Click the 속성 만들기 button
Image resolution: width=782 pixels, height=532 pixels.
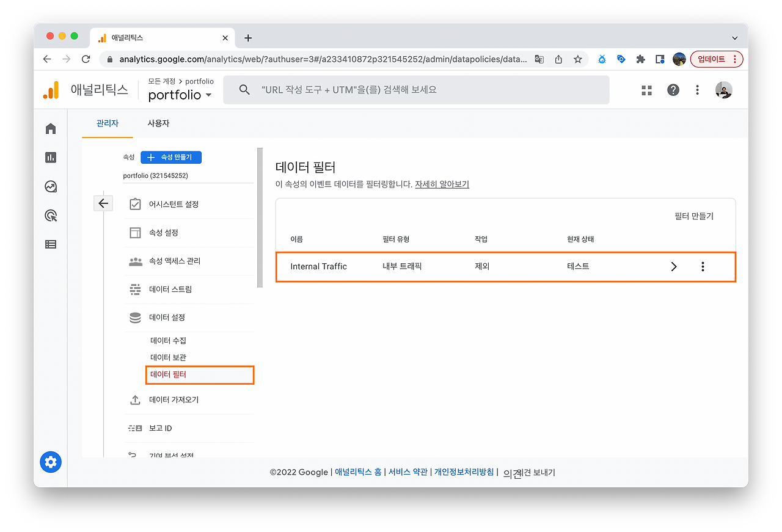pos(171,158)
